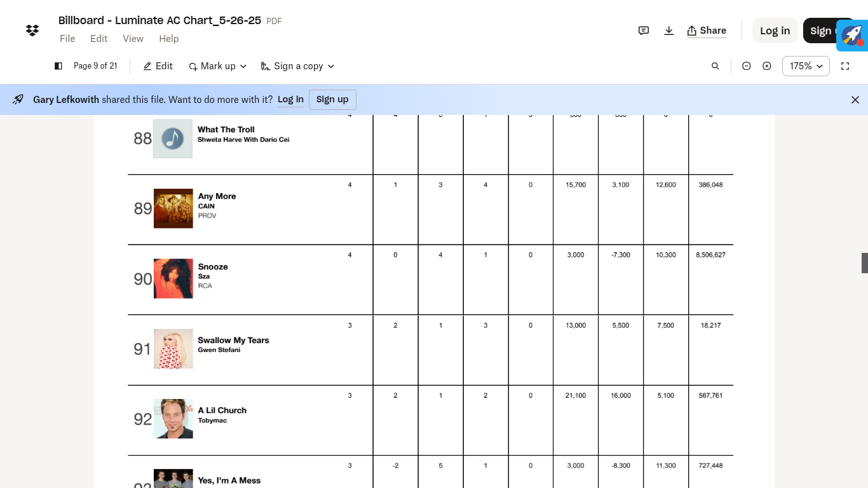Dismiss the shared file banner
Viewport: 868px width, 488px height.
click(855, 100)
